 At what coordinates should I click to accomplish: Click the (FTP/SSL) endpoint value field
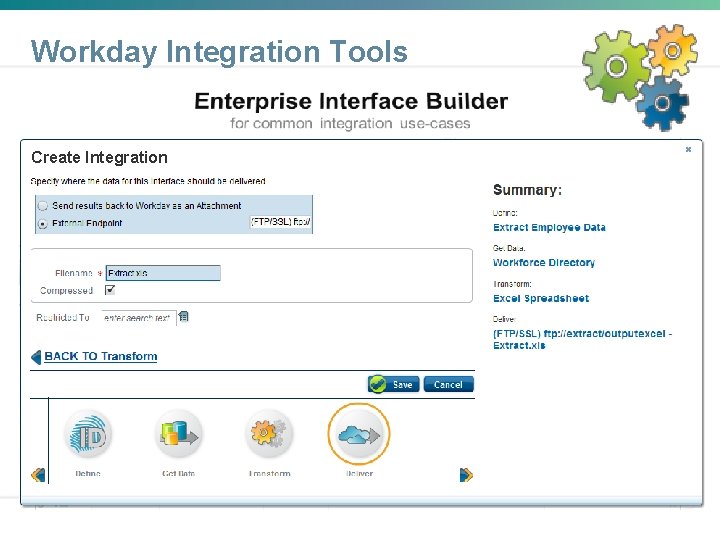click(x=281, y=222)
